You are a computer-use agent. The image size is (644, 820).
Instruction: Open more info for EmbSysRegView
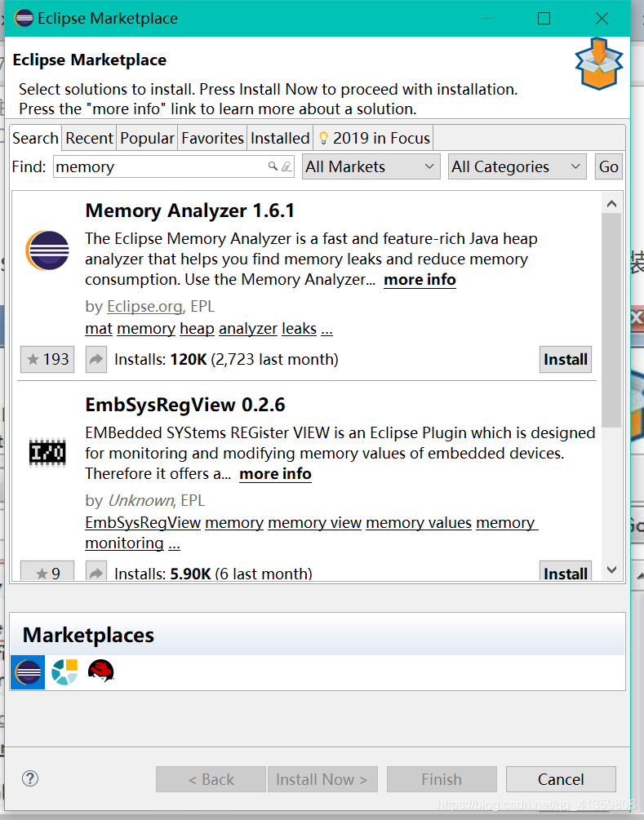276,474
